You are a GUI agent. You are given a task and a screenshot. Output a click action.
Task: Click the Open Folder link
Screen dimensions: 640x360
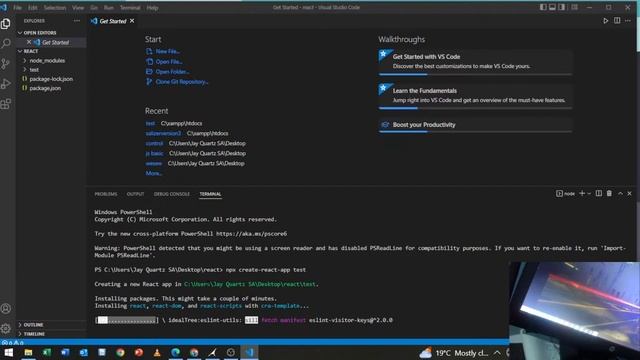pos(172,72)
